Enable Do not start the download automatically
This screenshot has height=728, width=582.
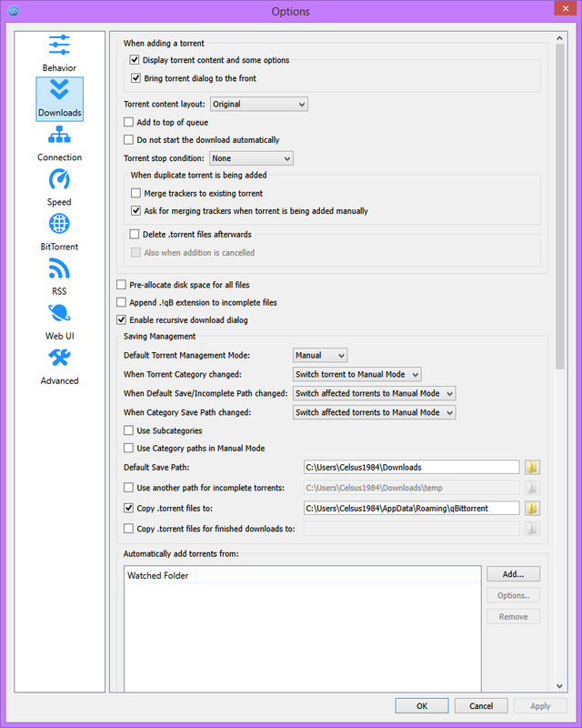point(128,140)
